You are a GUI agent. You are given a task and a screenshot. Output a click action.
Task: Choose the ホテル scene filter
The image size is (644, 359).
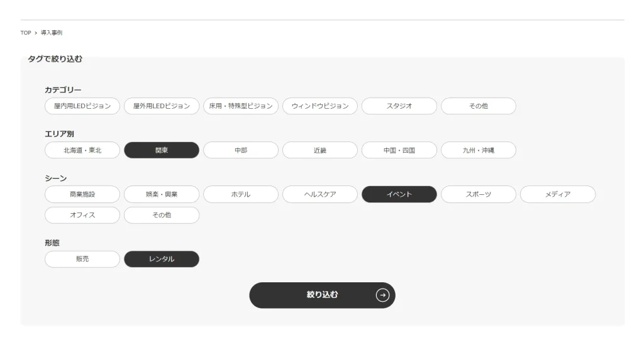241,194
